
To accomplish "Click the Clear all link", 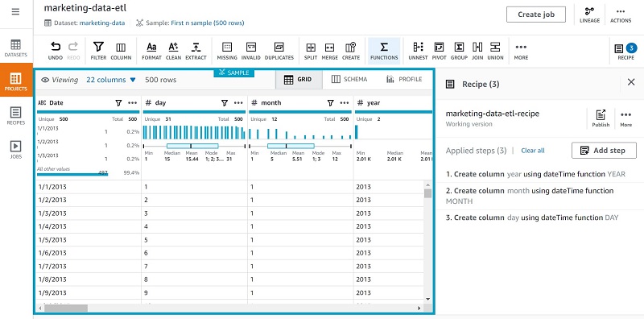I will (x=533, y=151).
